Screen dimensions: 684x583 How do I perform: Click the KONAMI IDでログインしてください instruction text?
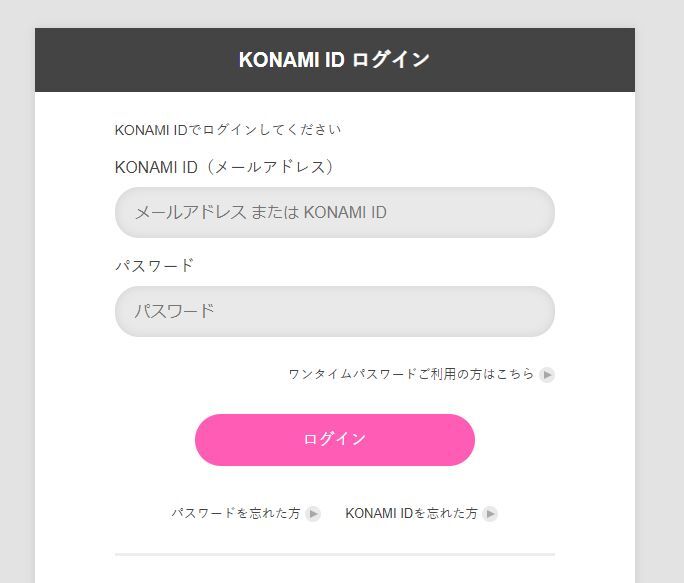click(x=228, y=130)
